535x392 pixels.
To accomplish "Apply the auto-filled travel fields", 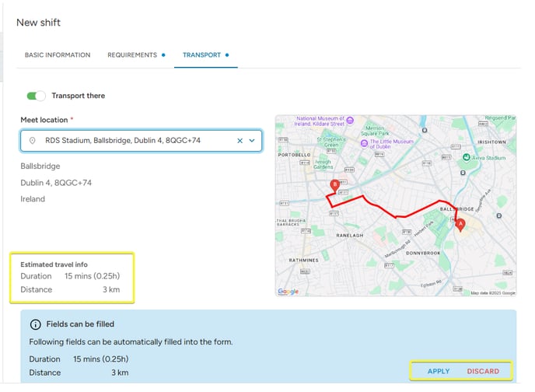I will click(439, 371).
